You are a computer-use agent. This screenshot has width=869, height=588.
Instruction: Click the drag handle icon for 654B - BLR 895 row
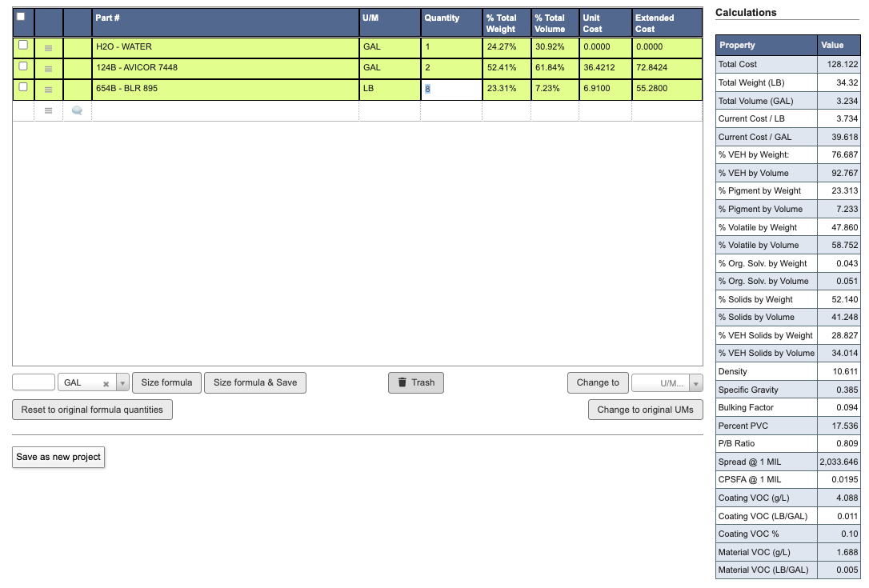tap(48, 90)
